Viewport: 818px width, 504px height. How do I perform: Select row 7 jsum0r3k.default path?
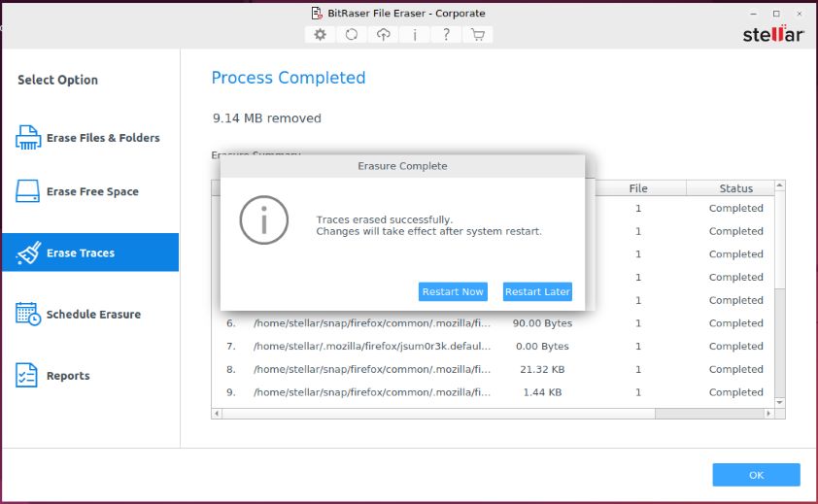click(x=372, y=346)
